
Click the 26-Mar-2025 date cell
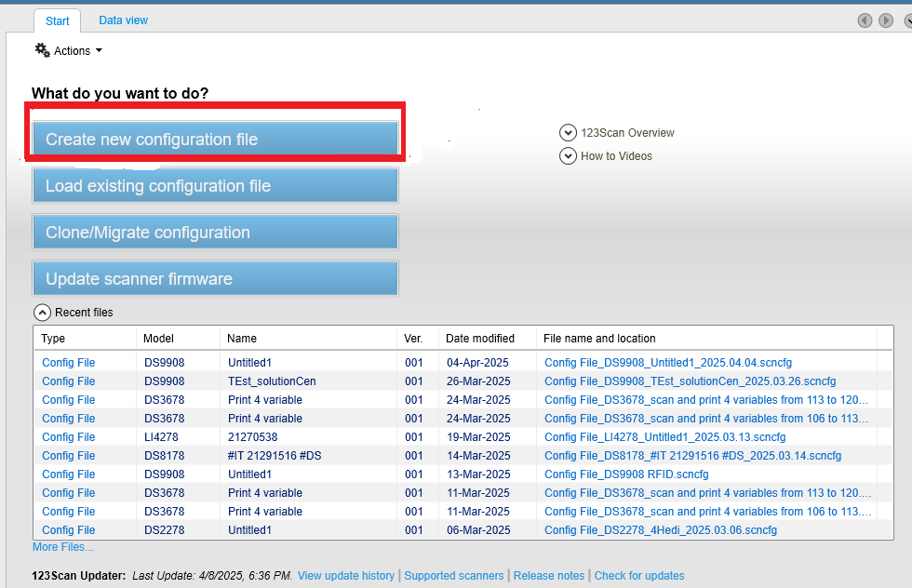click(x=478, y=381)
